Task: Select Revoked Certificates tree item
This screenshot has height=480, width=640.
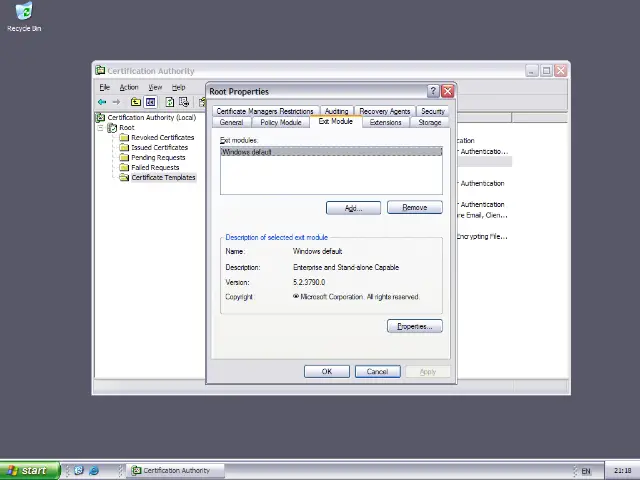Action: (x=162, y=138)
